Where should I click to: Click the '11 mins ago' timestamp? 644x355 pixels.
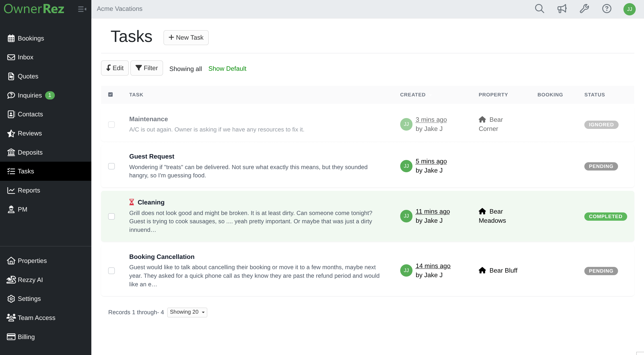click(433, 212)
